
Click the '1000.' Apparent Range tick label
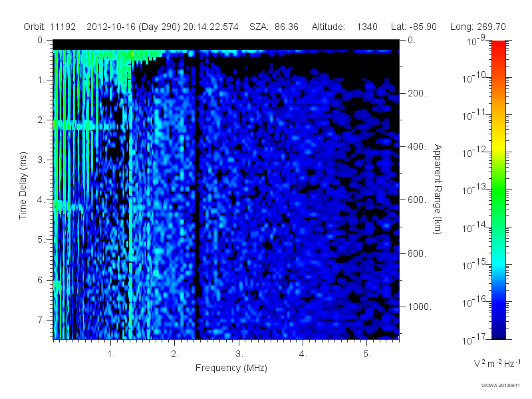coord(420,307)
